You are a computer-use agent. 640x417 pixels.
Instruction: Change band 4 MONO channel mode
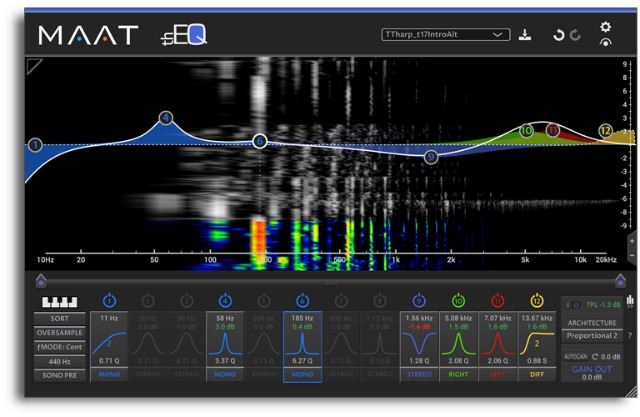[225, 374]
